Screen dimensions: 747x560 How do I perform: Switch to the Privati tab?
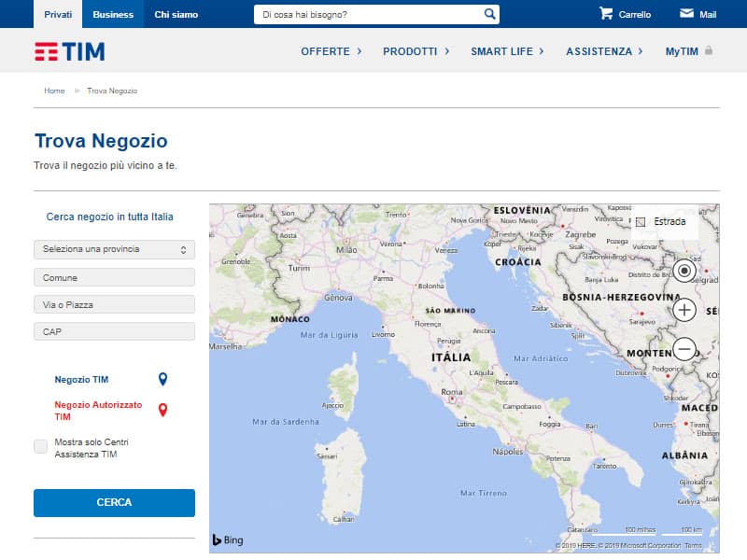point(58,14)
